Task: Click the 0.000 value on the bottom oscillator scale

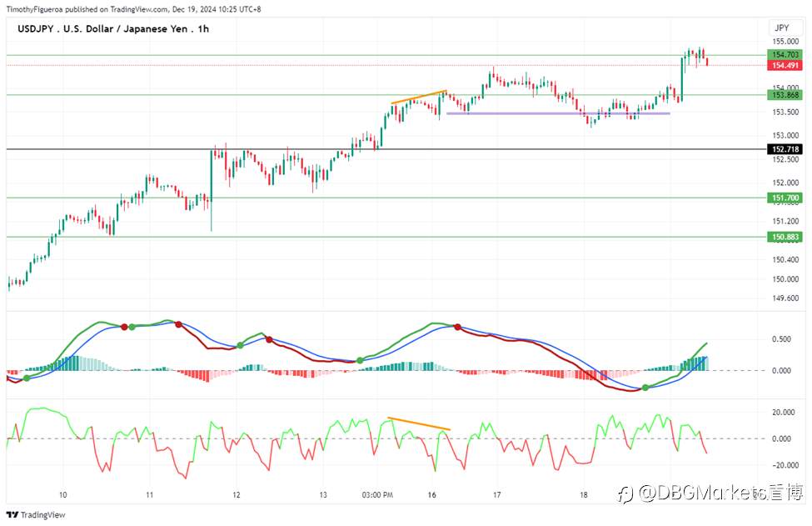Action: click(781, 438)
